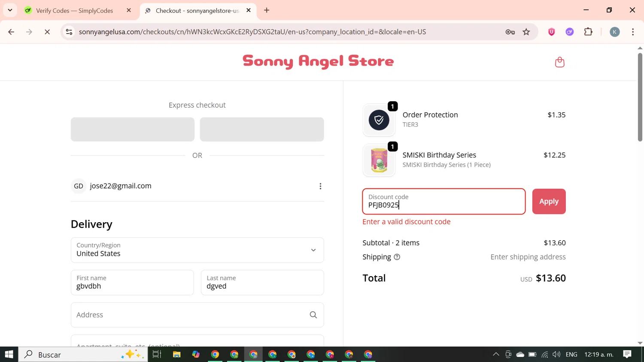
Task: Click the SMISKI Birthday Series thumbnail
Action: point(379,160)
